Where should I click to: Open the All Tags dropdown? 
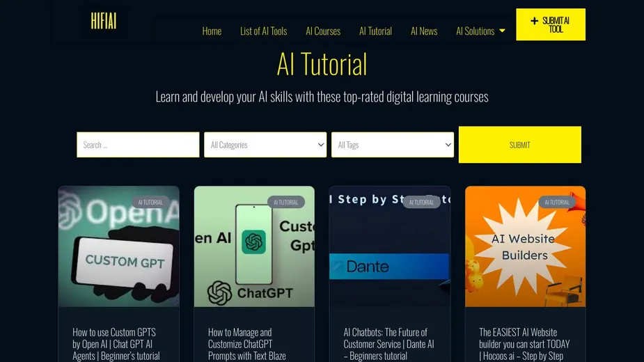tap(393, 145)
